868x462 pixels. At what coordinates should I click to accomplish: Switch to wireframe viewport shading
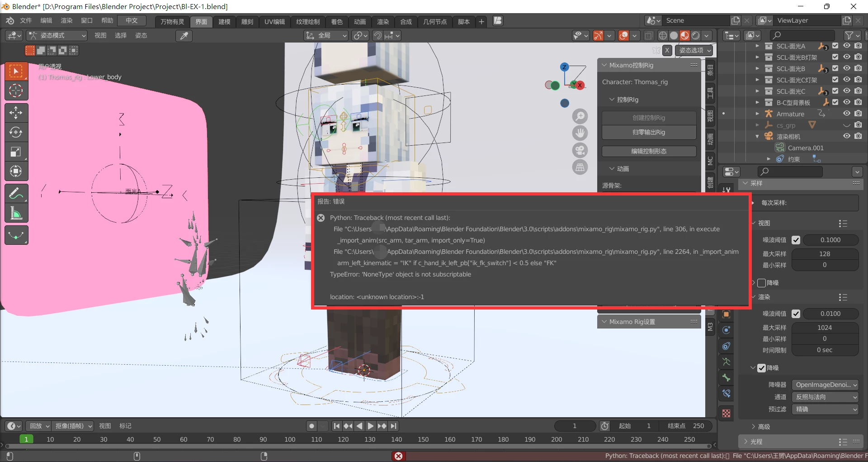pyautogui.click(x=663, y=35)
